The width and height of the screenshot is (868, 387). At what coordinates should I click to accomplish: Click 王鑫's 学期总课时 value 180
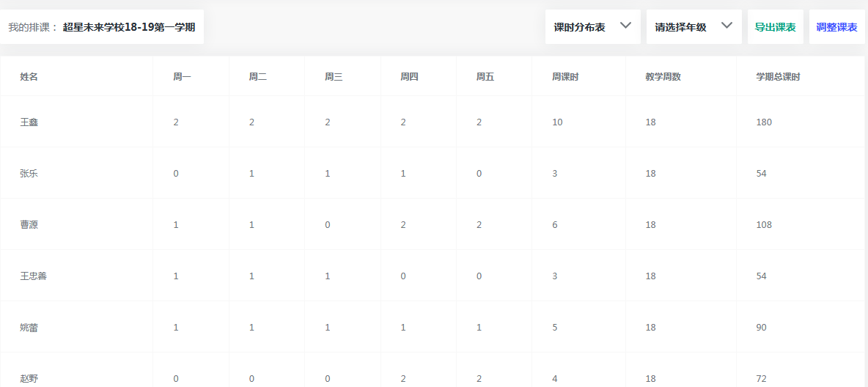click(764, 122)
